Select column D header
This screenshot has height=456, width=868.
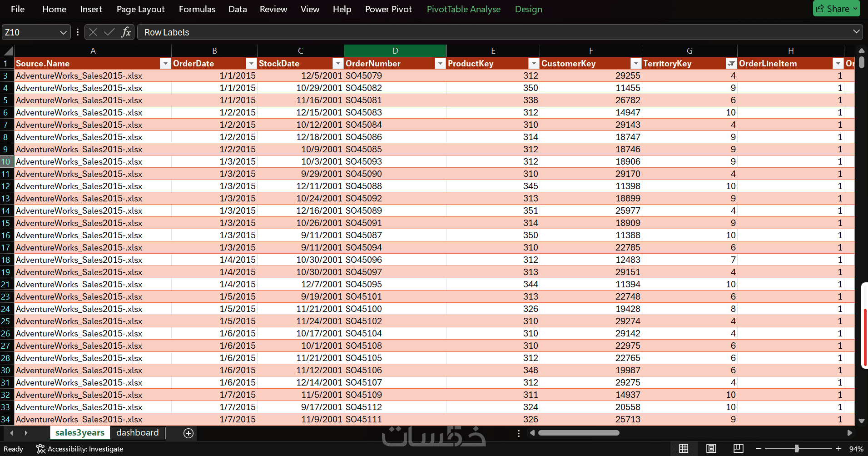[395, 50]
